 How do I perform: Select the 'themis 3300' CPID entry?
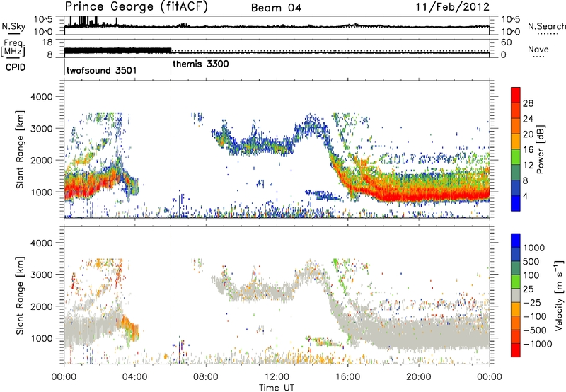click(x=201, y=64)
